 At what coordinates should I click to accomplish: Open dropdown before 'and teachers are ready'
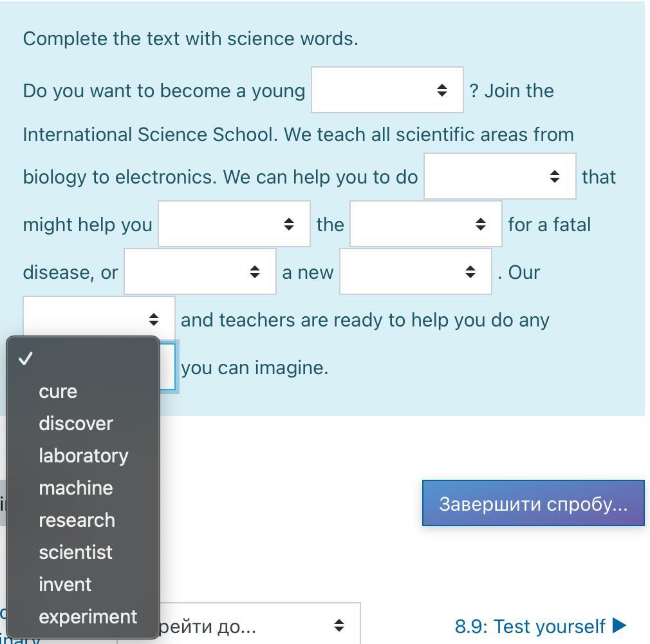point(98,319)
